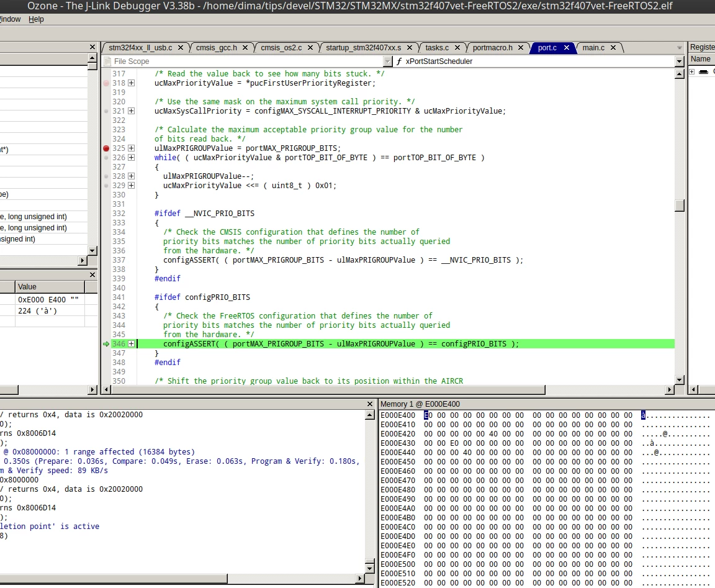The image size is (715, 588).
Task: Close the cmsis_os2.c tab
Action: [310, 47]
